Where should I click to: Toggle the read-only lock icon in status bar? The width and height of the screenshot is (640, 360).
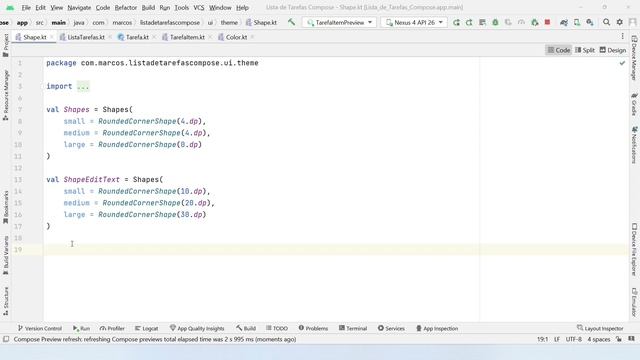(x=619, y=339)
